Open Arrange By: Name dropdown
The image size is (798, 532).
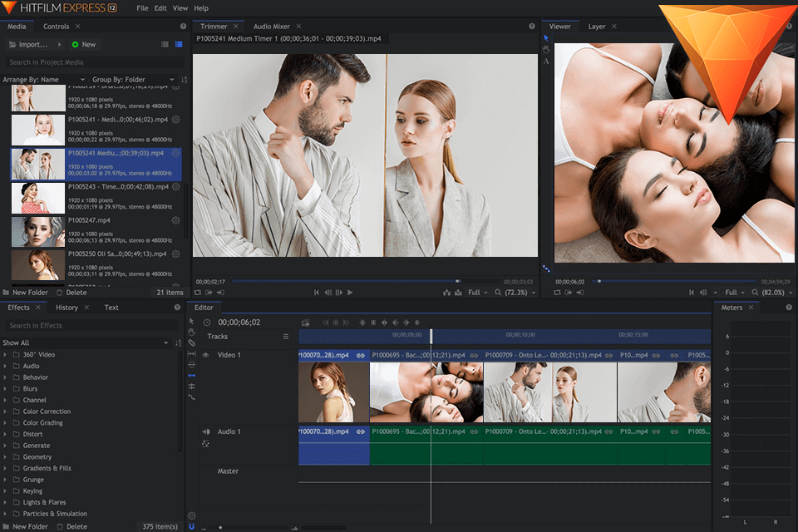[x=44, y=80]
